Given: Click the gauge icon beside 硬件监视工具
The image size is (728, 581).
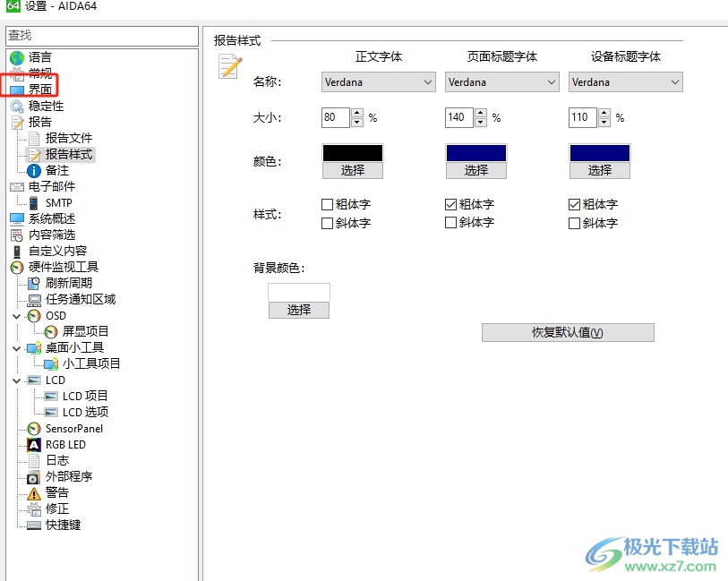Looking at the screenshot, I should 17,268.
